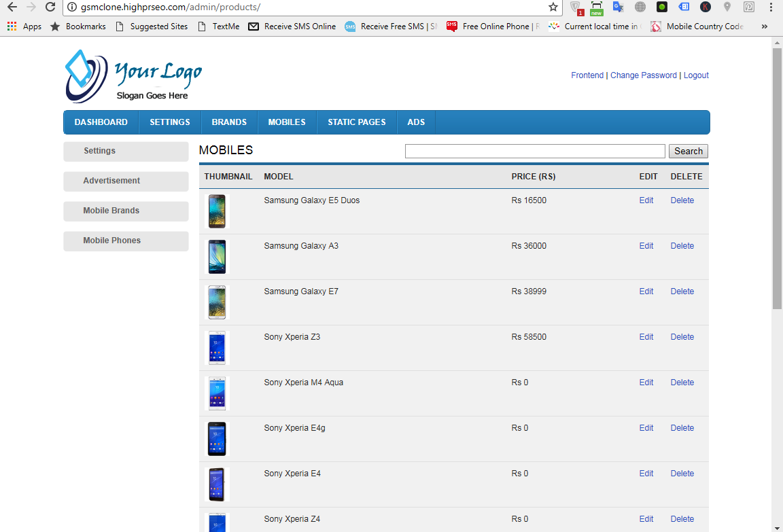Click the round dark K extension icon
Image resolution: width=783 pixels, height=532 pixels.
705,7
